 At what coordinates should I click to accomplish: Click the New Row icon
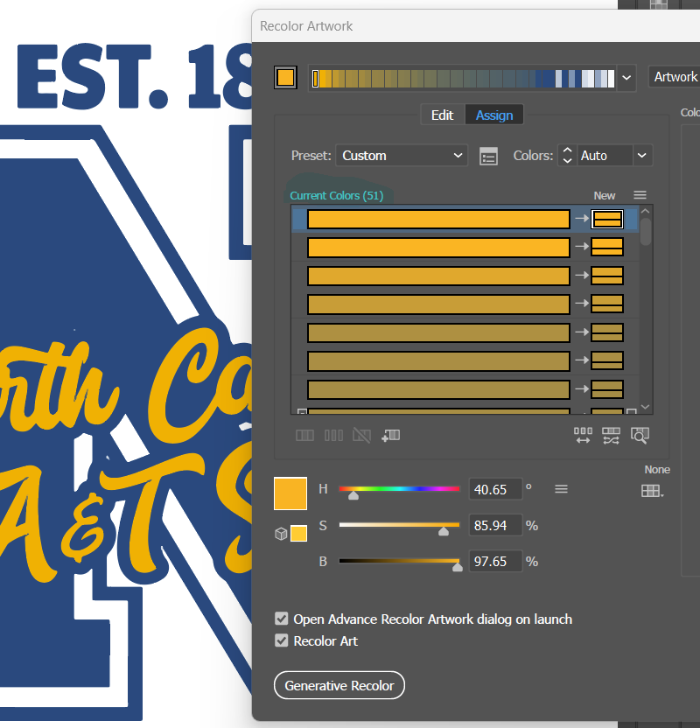point(391,436)
